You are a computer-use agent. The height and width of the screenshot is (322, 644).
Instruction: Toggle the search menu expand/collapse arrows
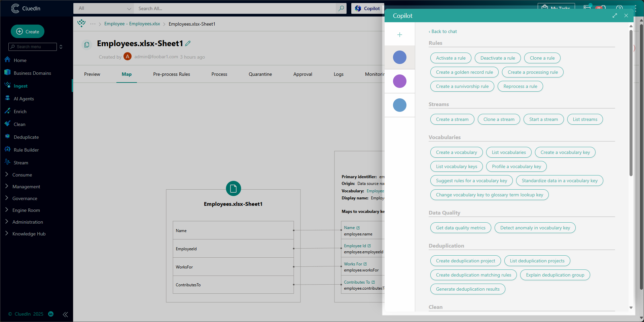(x=61, y=47)
